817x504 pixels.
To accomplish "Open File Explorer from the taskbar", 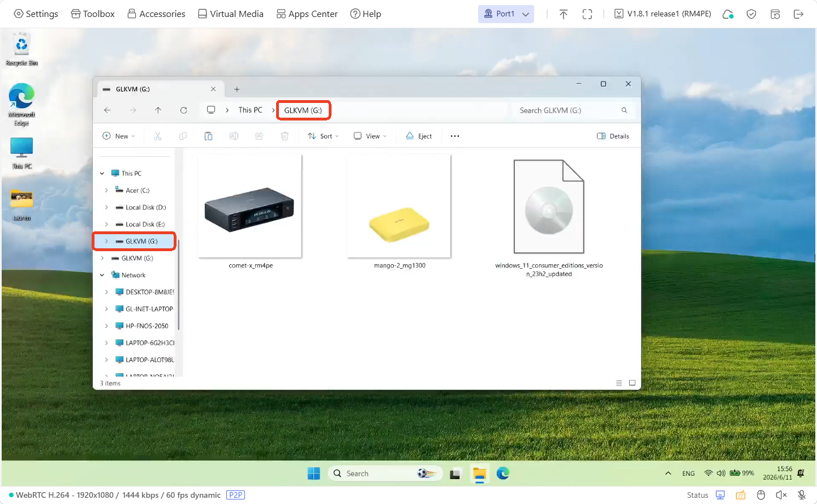I will [x=479, y=474].
